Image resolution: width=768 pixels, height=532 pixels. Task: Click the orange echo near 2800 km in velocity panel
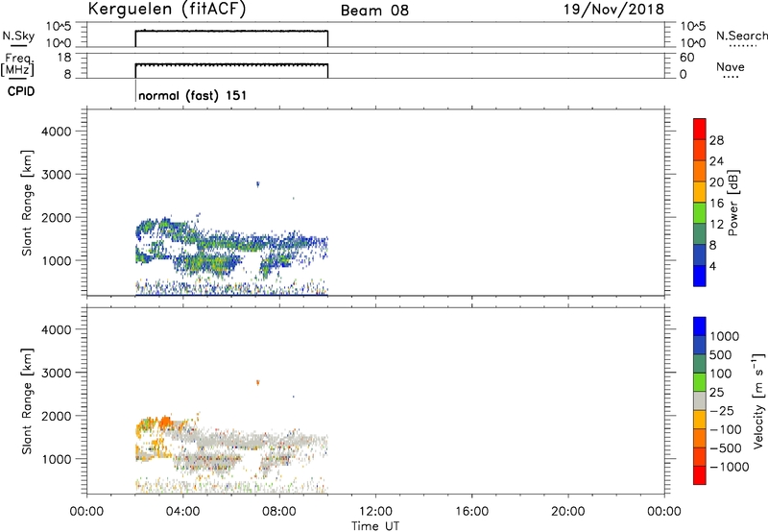pos(258,382)
